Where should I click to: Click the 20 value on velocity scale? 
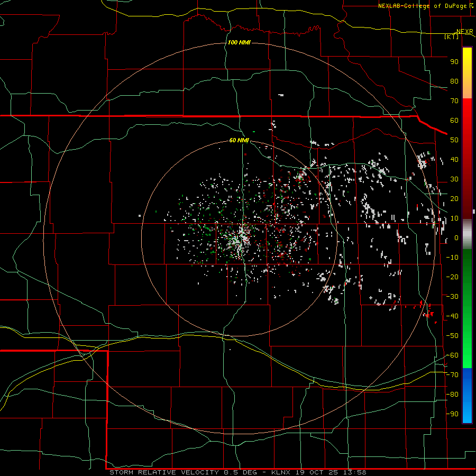(454, 198)
